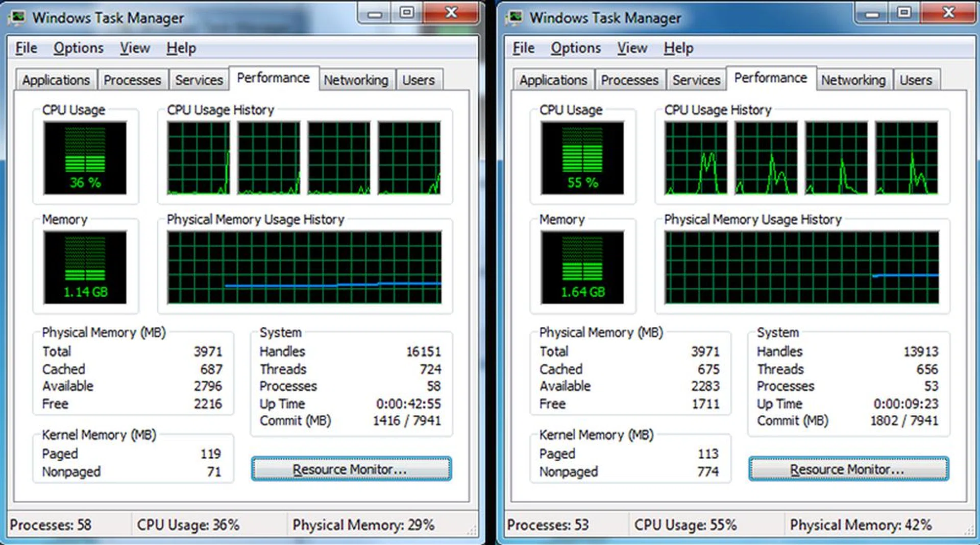980x545 pixels.
Task: Switch to Processes tab in left window
Action: 132,80
